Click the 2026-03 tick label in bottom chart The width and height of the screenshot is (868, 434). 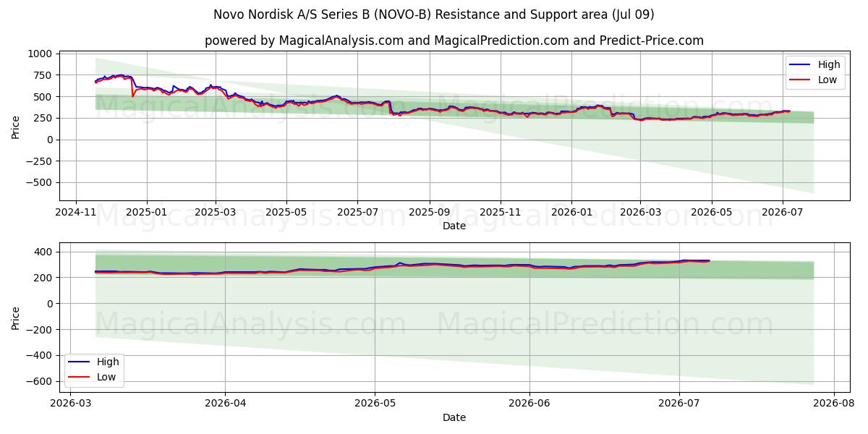(x=71, y=404)
